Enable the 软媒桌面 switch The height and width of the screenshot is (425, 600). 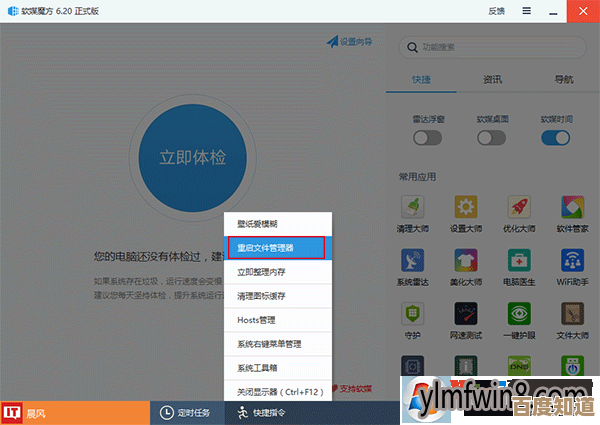click(491, 137)
